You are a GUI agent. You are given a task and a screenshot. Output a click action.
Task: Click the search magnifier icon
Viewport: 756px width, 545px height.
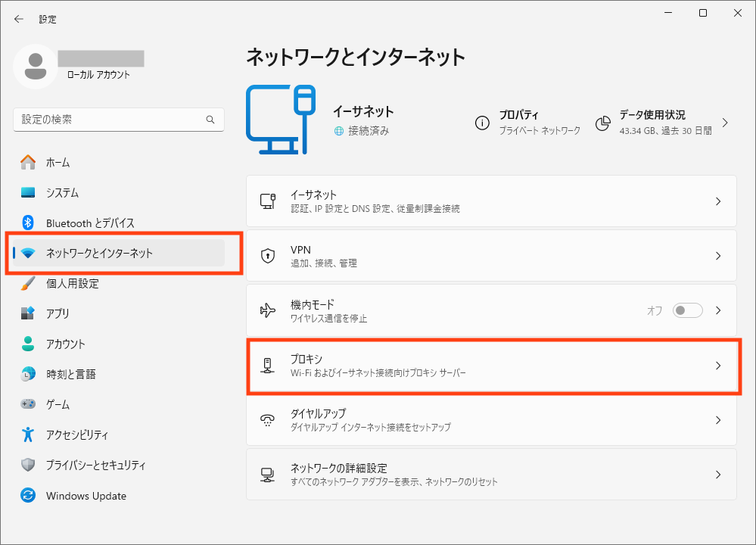pos(210,120)
